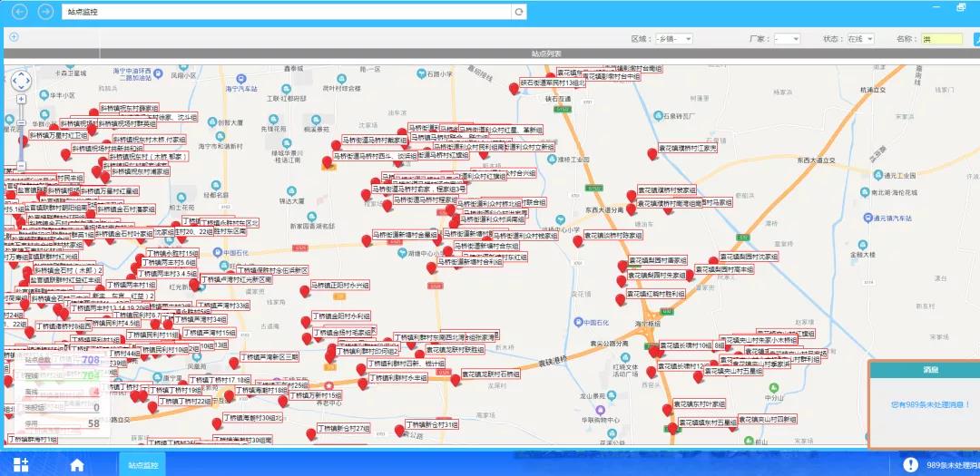This screenshot has height=476, width=980.
Task: Click the alert icon for unprocessed messages
Action: coord(912,464)
